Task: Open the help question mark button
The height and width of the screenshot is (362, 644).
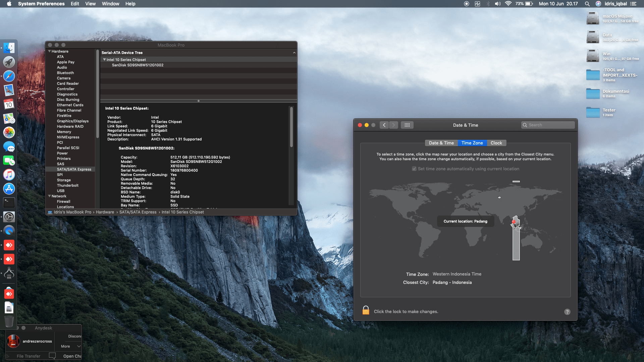Action: (x=567, y=312)
